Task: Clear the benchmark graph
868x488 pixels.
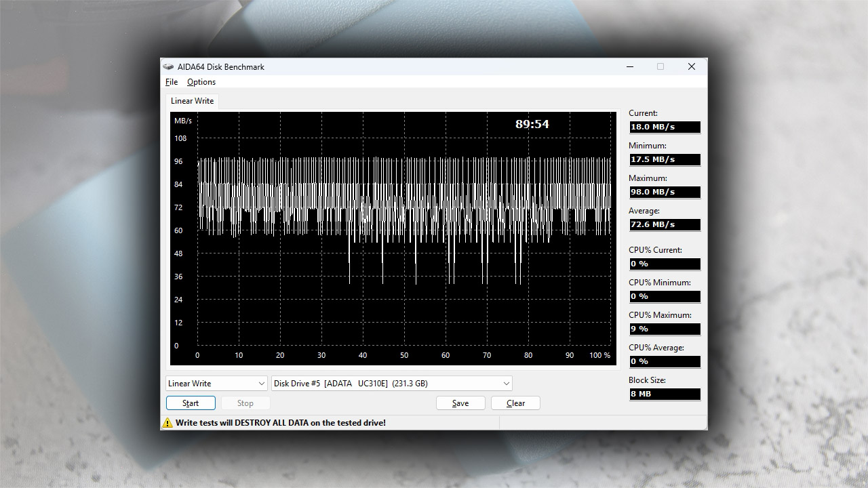Action: 515,403
